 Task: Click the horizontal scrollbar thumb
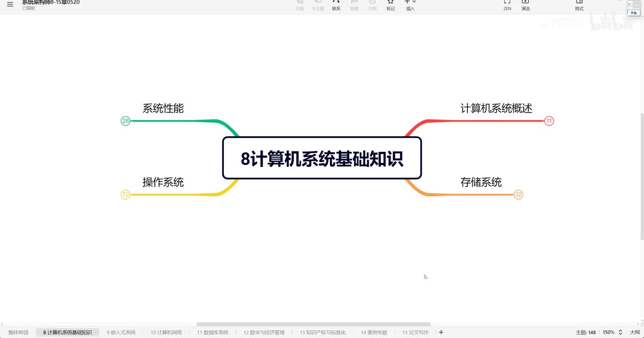point(313,324)
